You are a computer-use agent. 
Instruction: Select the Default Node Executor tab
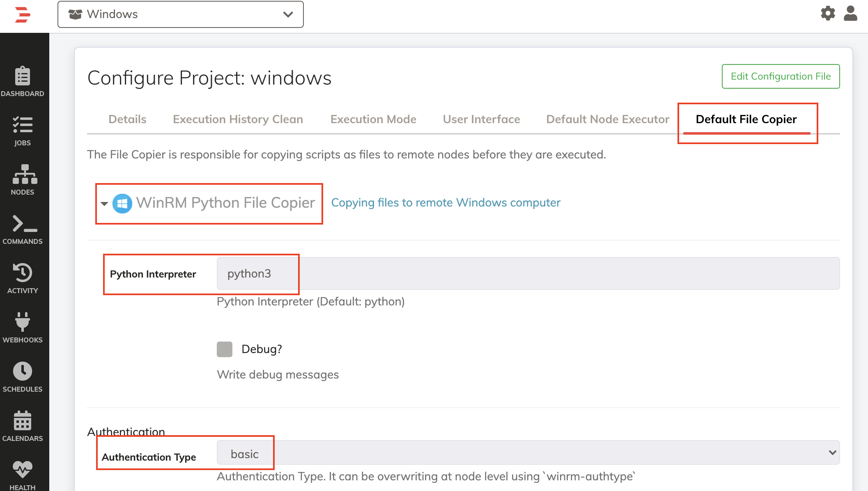click(x=608, y=119)
